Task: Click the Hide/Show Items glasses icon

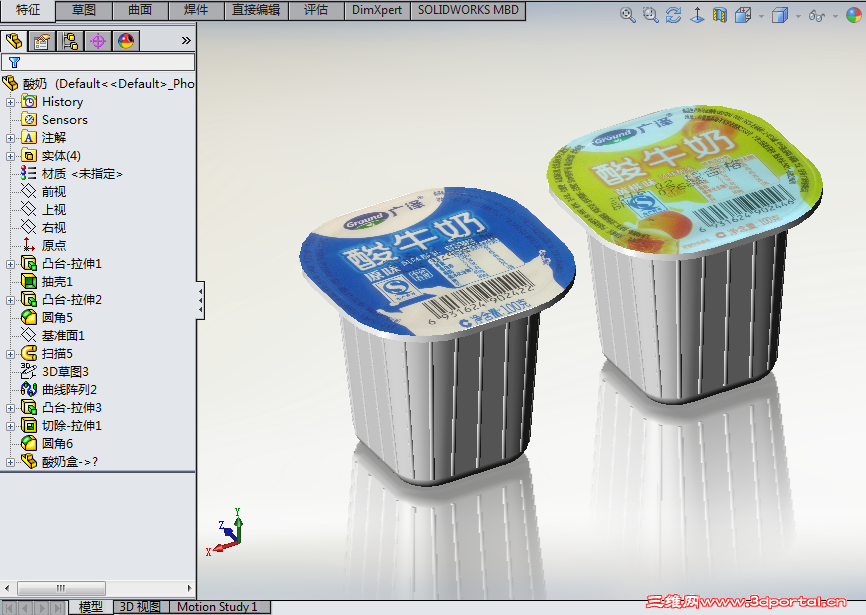Action: [817, 15]
